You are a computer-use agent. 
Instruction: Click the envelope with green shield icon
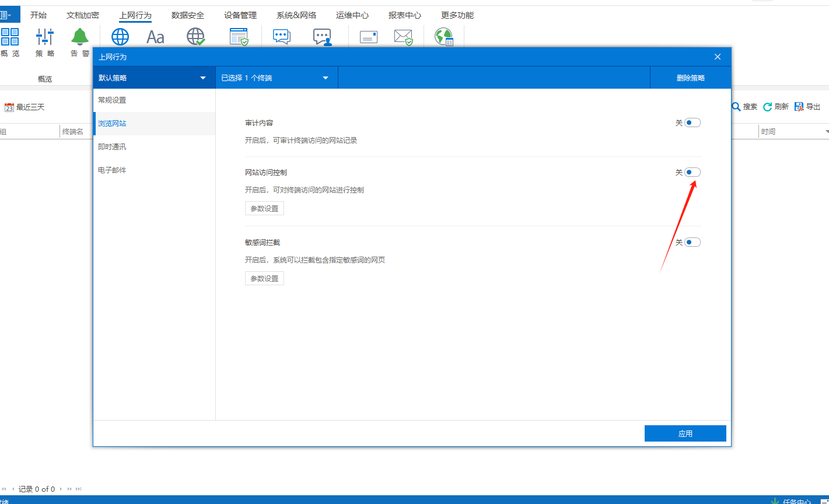[403, 37]
